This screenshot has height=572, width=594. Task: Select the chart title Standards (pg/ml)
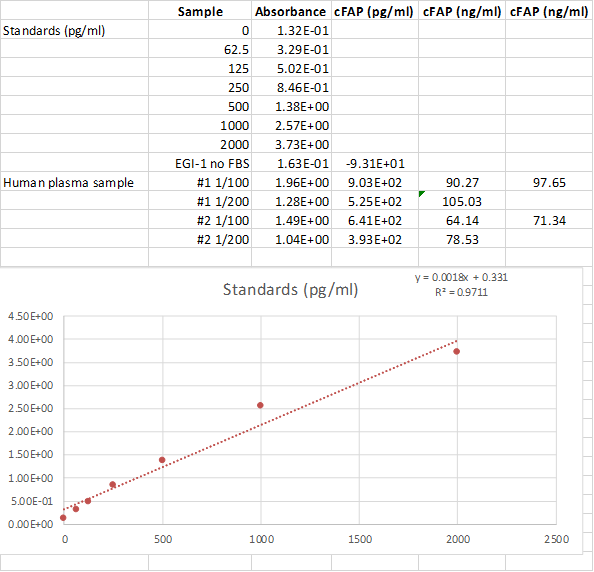(290, 289)
